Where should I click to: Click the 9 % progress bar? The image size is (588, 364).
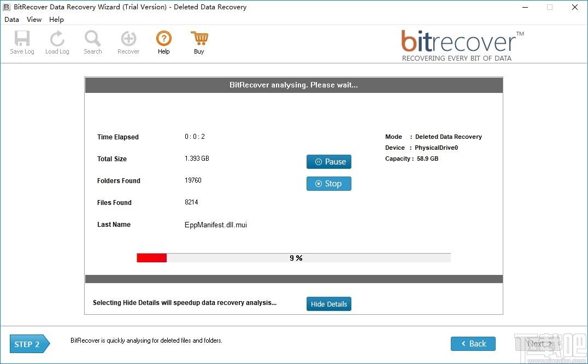pyautogui.click(x=293, y=258)
